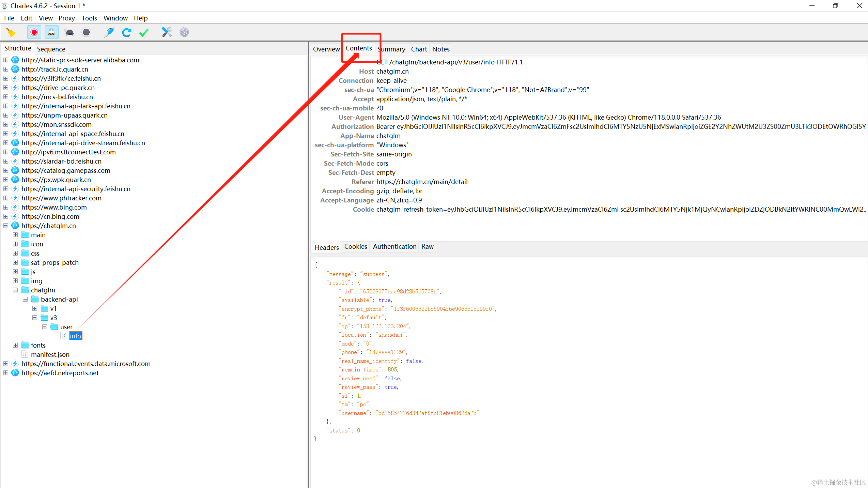Toggle the turtle throttling icon

tap(69, 32)
